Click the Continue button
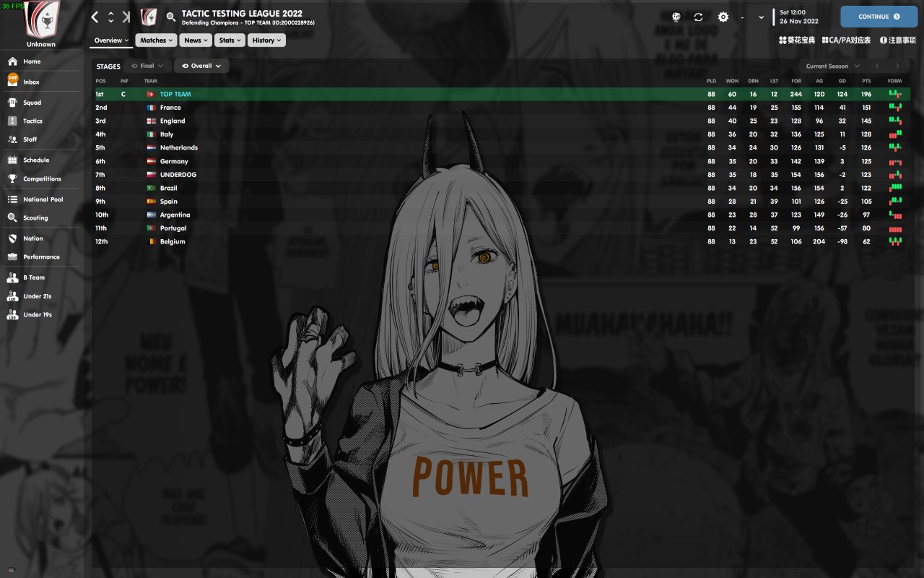 pyautogui.click(x=879, y=17)
